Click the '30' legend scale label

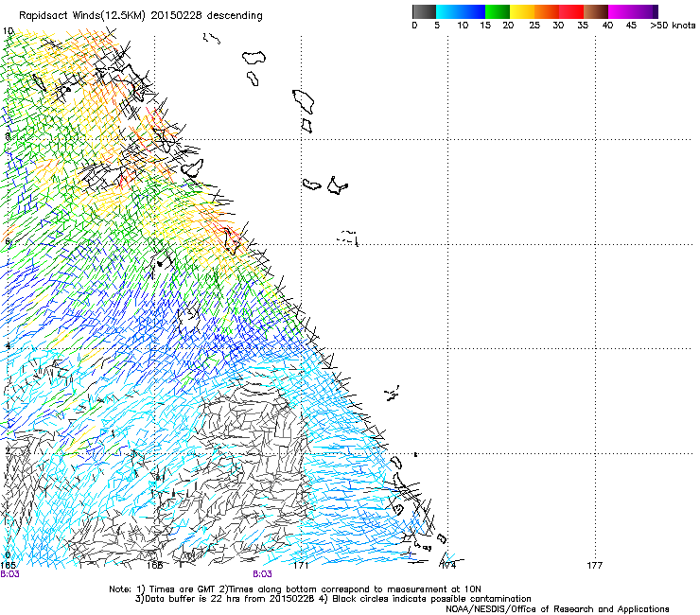[x=558, y=26]
